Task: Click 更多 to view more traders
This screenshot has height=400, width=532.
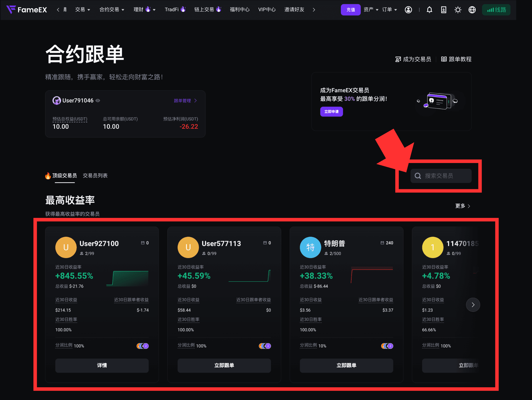Action: point(463,206)
